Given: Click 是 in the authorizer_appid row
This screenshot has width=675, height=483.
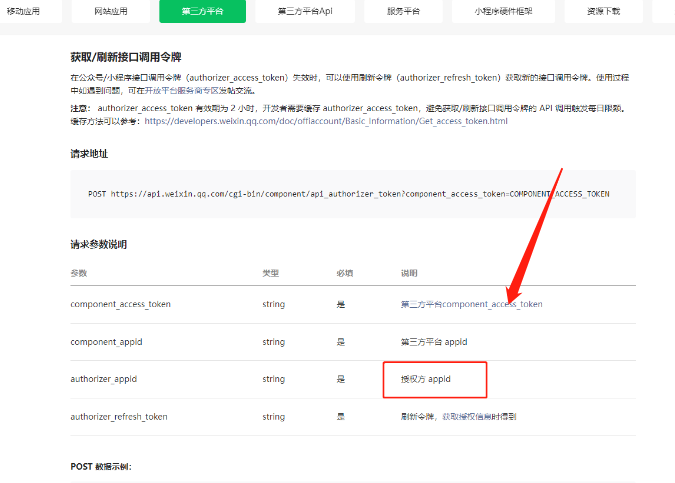Looking at the screenshot, I should coord(341,379).
